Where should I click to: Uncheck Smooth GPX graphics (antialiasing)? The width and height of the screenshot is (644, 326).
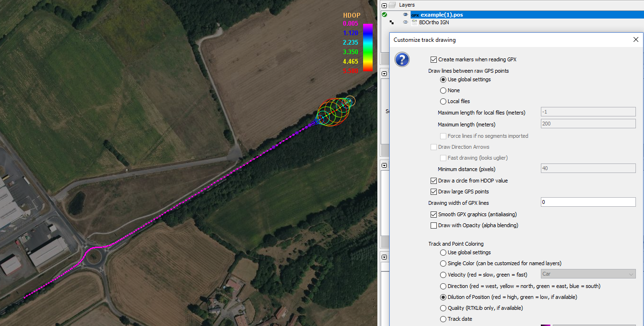pos(433,214)
